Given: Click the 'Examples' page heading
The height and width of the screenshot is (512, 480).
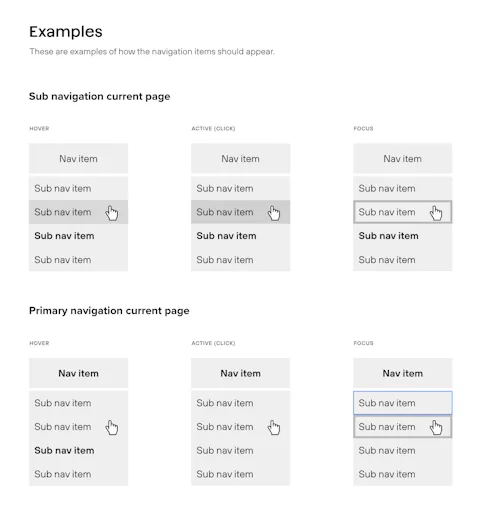Looking at the screenshot, I should (x=66, y=32).
